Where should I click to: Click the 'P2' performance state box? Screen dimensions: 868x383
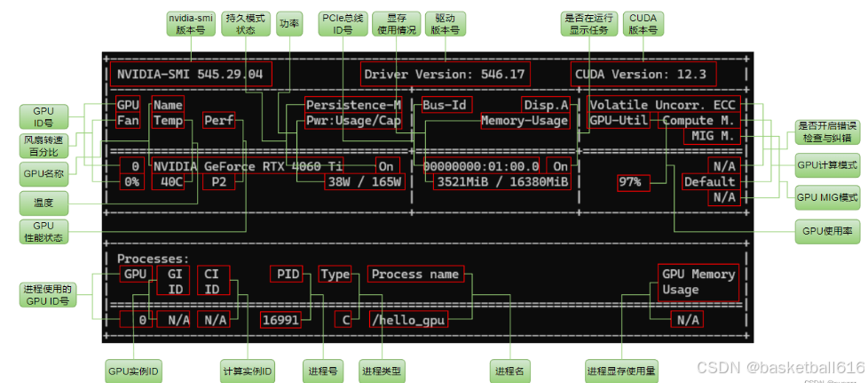coord(217,182)
